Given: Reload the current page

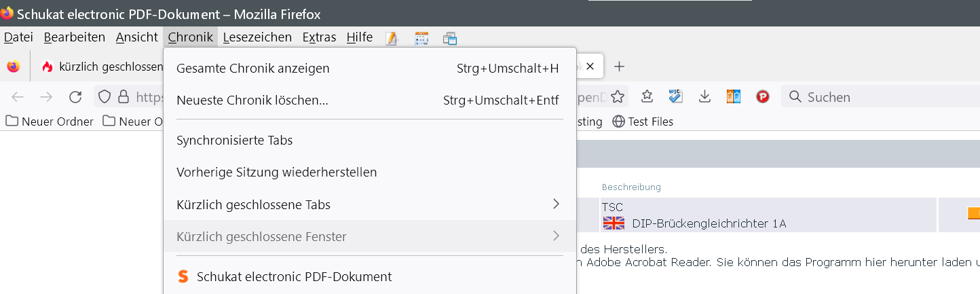Looking at the screenshot, I should 75,97.
